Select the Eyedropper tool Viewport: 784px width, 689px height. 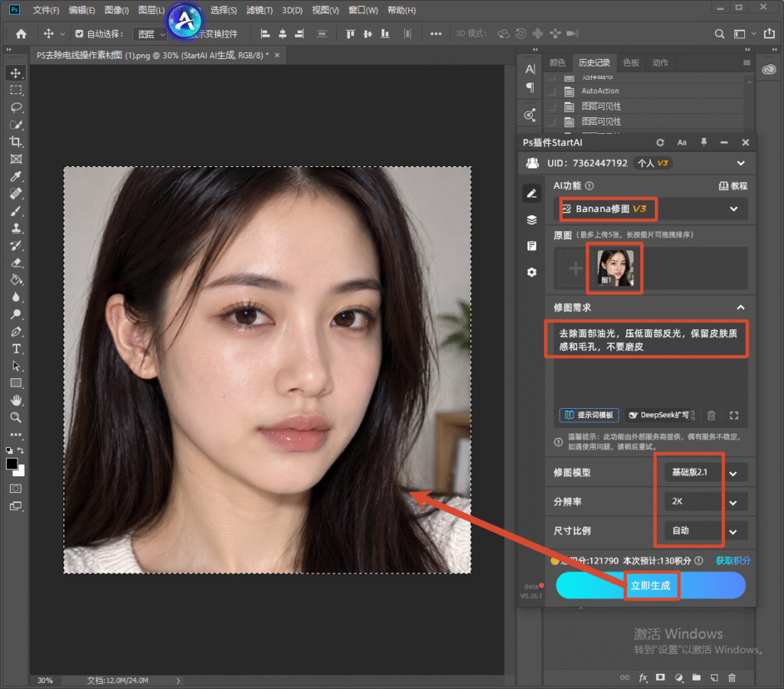click(16, 176)
